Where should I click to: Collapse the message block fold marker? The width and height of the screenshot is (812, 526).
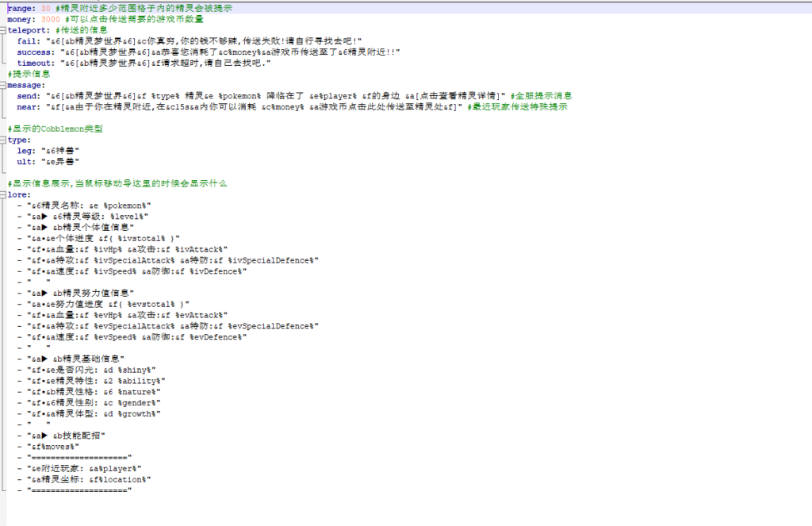[x=3, y=85]
